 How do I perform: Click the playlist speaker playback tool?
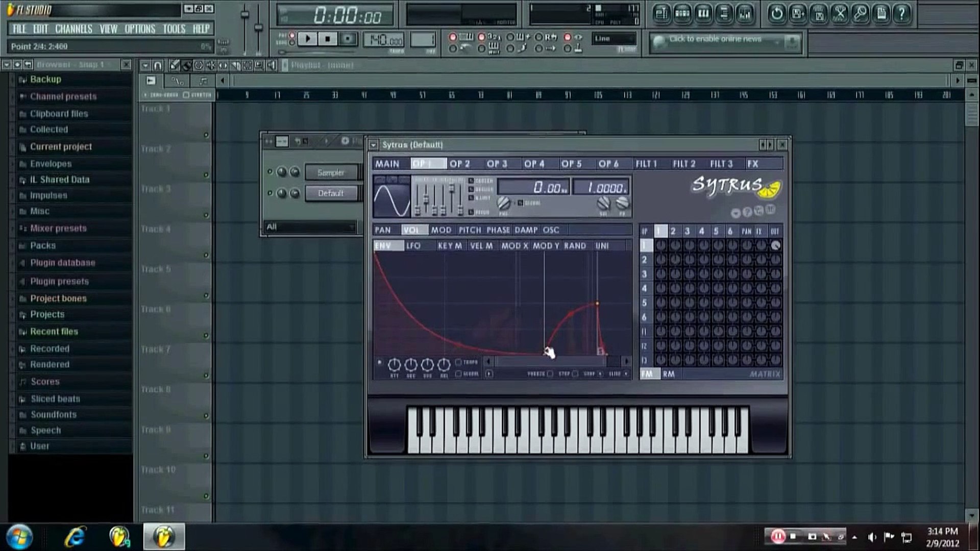coord(272,65)
